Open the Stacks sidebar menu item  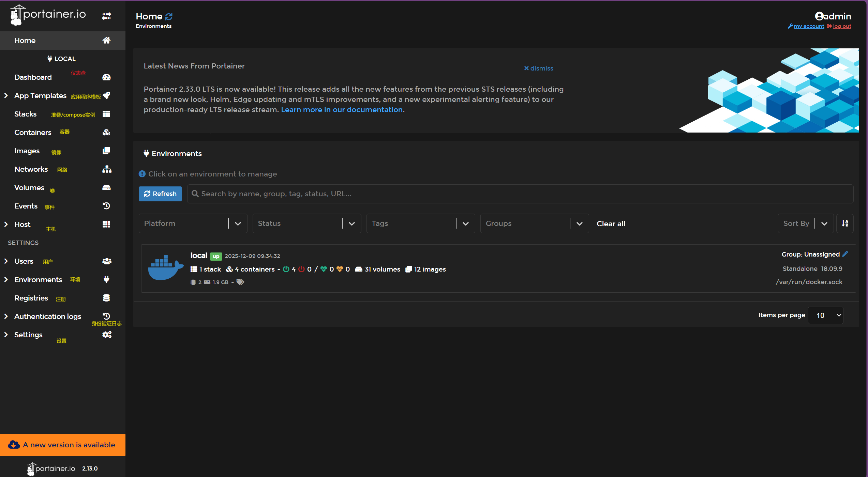click(26, 114)
